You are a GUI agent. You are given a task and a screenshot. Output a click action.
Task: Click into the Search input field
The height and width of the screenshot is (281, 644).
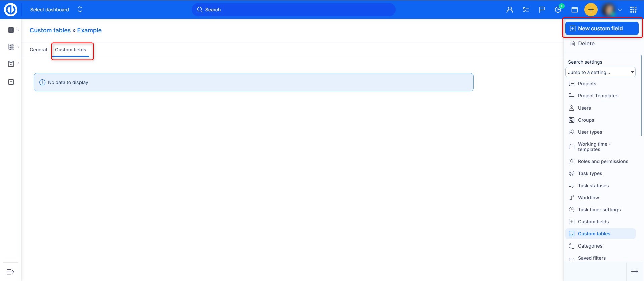pyautogui.click(x=293, y=10)
